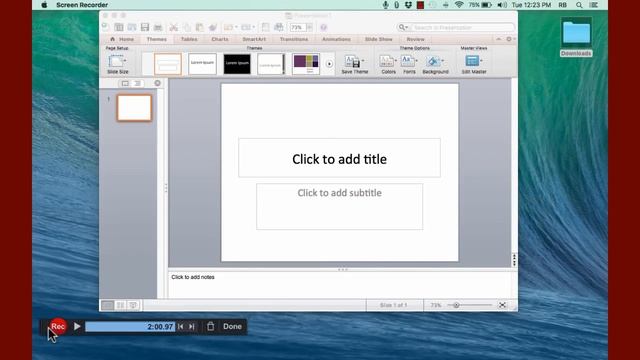The image size is (640, 360).
Task: Select the fourth light gray theme
Action: [271, 64]
